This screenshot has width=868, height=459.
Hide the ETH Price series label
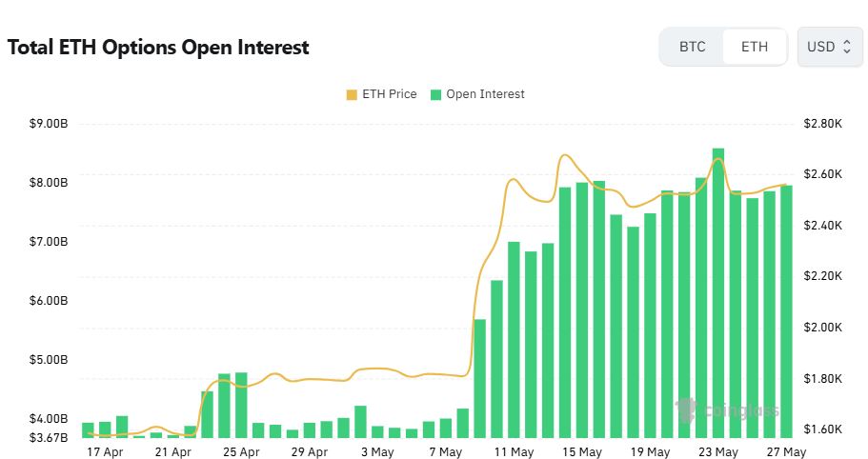click(x=389, y=94)
